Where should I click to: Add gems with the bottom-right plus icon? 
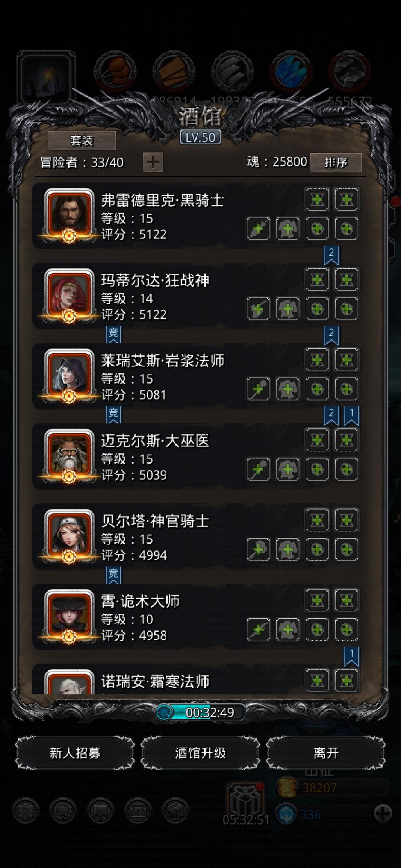383,814
